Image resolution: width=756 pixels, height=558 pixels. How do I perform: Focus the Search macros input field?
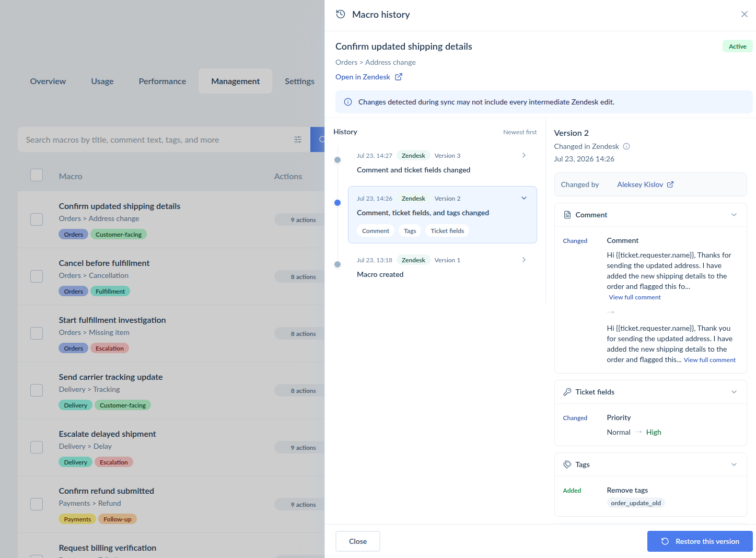coord(157,140)
